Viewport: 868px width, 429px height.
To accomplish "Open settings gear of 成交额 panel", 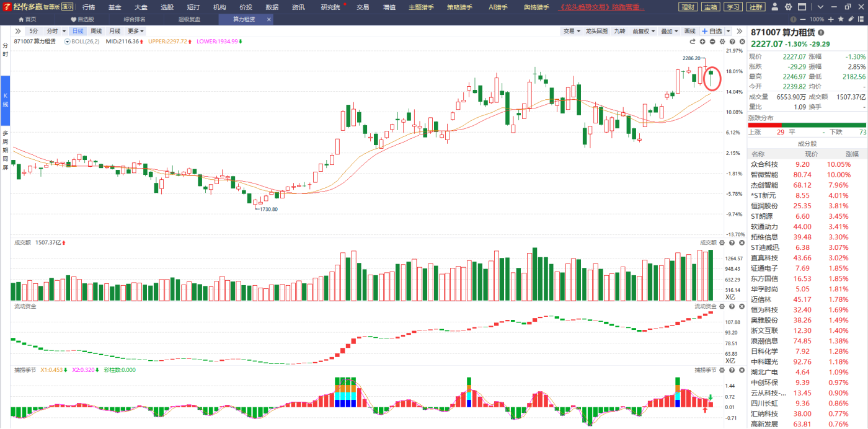I will (722, 242).
